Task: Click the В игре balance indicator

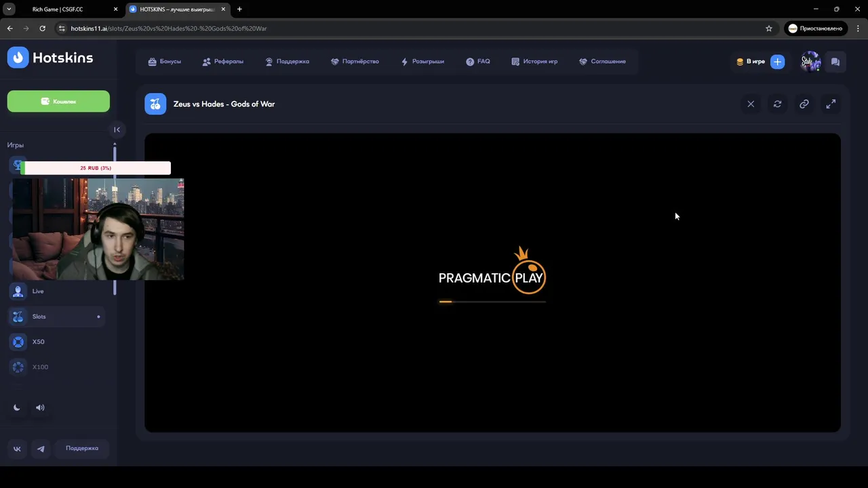Action: click(751, 62)
